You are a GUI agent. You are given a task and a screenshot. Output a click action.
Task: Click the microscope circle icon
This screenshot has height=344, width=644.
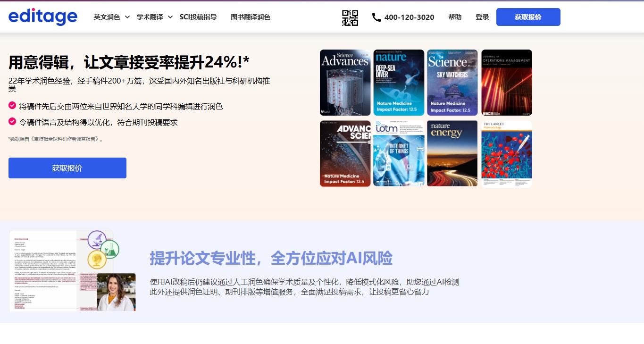click(x=97, y=240)
